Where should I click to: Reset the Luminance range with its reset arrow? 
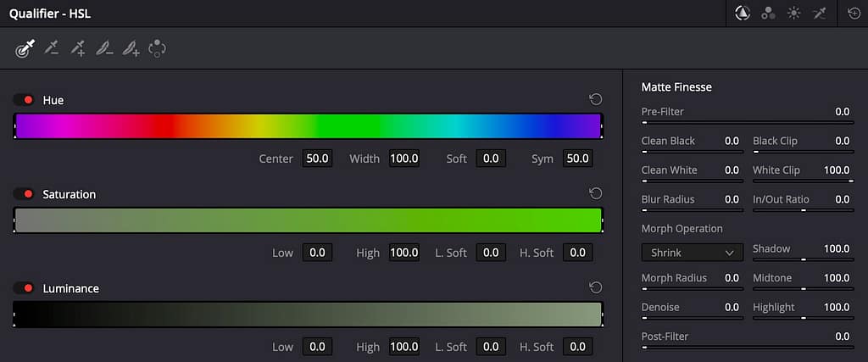(596, 288)
